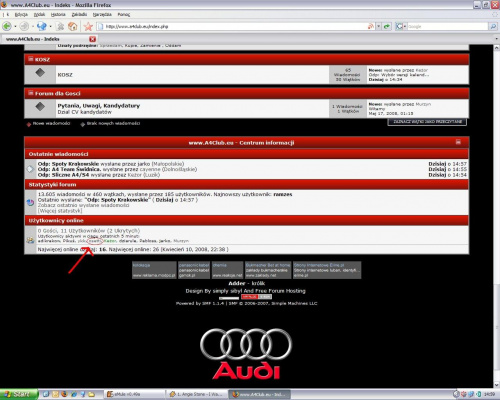The image size is (500, 400).
Task: Click the Pytania, Uwagi, Kandydatury board icon
Action: pos(40,106)
